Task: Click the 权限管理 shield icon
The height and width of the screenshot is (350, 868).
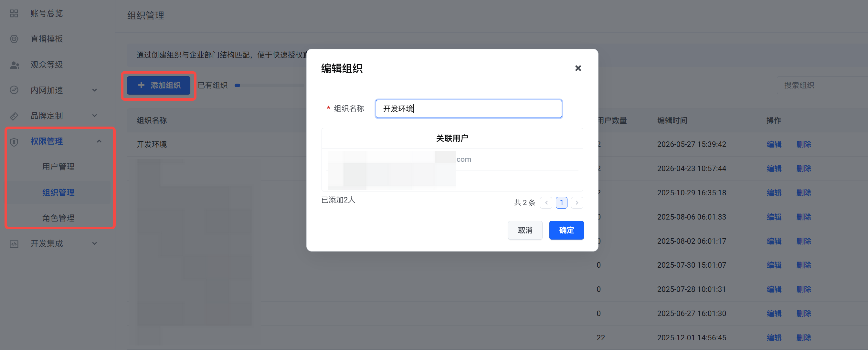Action: click(x=14, y=142)
